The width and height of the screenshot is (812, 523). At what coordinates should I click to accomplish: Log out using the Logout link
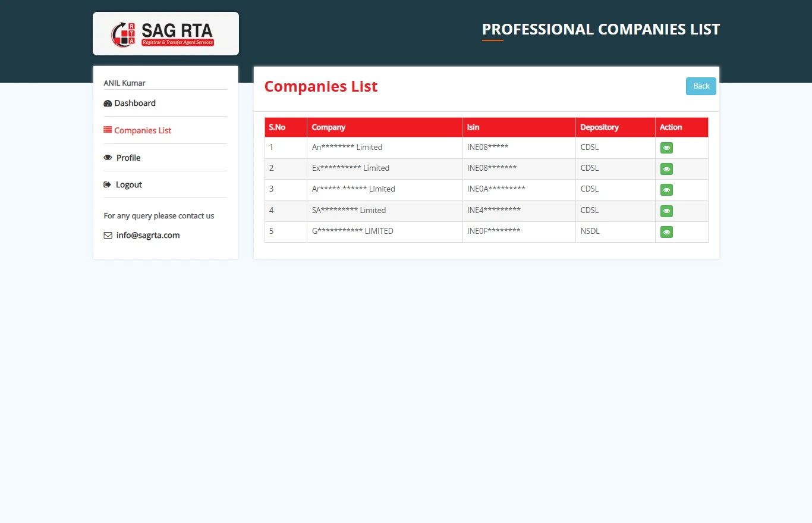click(x=129, y=185)
